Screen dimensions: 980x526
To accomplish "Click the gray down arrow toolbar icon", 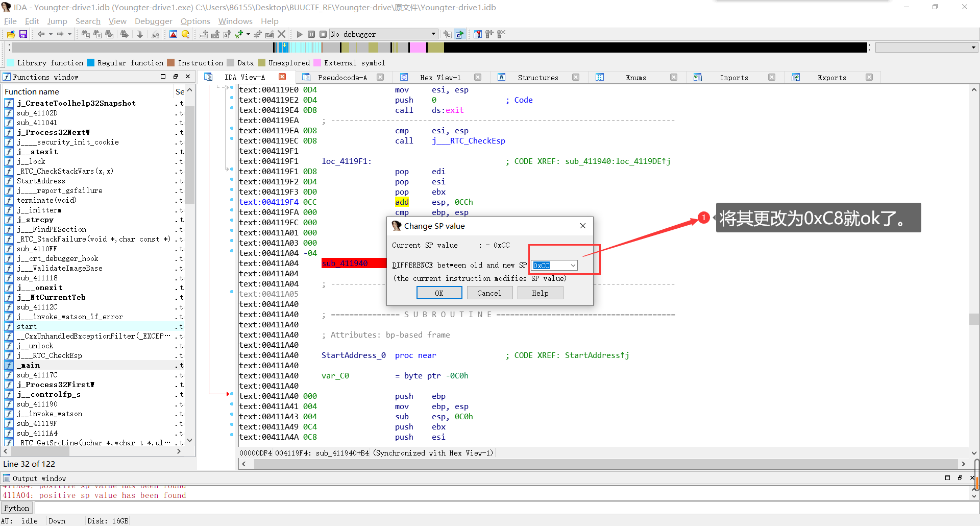I will [x=140, y=34].
